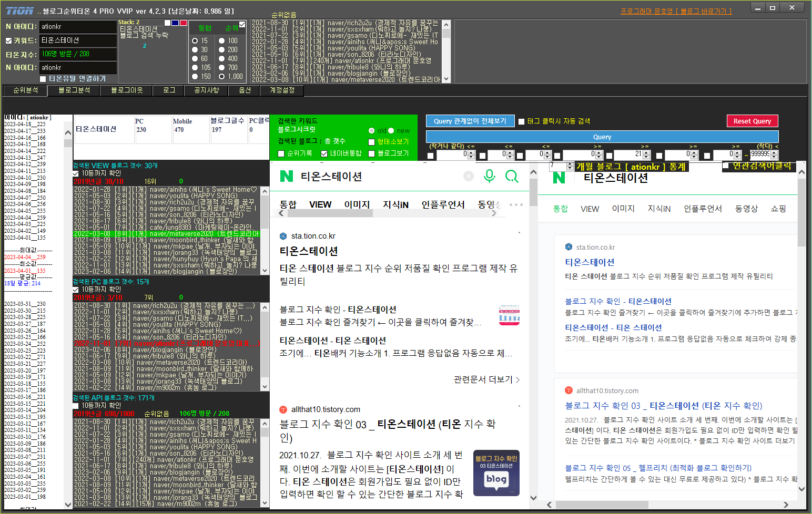
Task: Open the small thumbnail beside 블로그 지수 확인 - 티온스테이션
Action: [x=509, y=315]
